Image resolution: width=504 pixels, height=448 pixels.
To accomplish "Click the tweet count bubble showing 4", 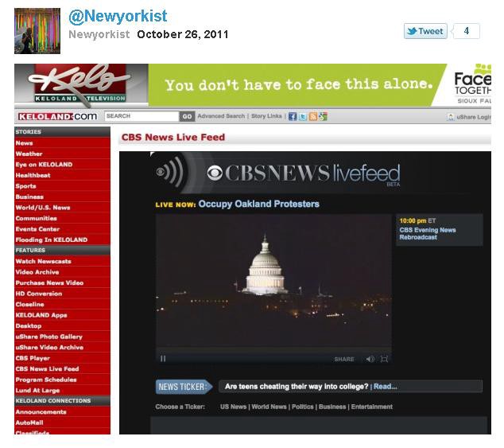I will pyautogui.click(x=466, y=31).
